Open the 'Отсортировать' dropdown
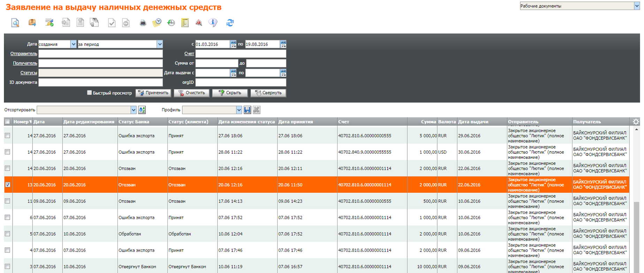 tap(134, 110)
